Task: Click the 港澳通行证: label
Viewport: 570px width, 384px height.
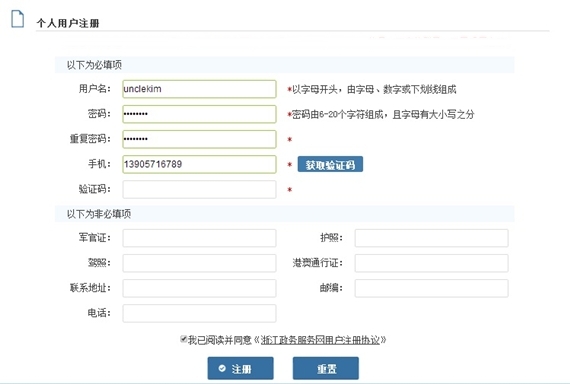Action: click(x=318, y=263)
